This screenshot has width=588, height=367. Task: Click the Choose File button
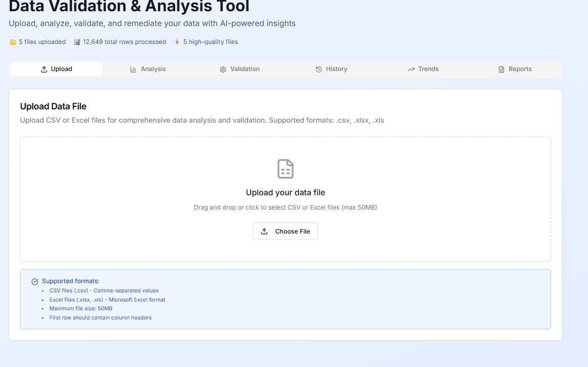tap(285, 231)
